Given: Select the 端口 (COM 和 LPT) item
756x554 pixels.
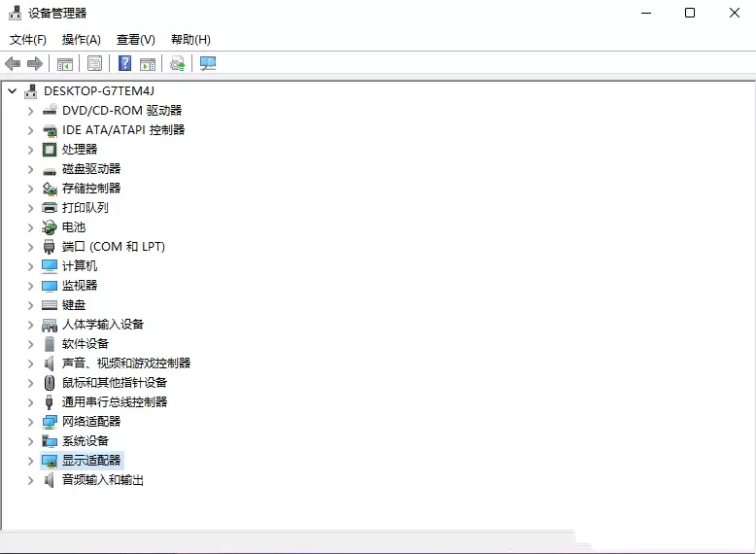Looking at the screenshot, I should (x=114, y=247).
